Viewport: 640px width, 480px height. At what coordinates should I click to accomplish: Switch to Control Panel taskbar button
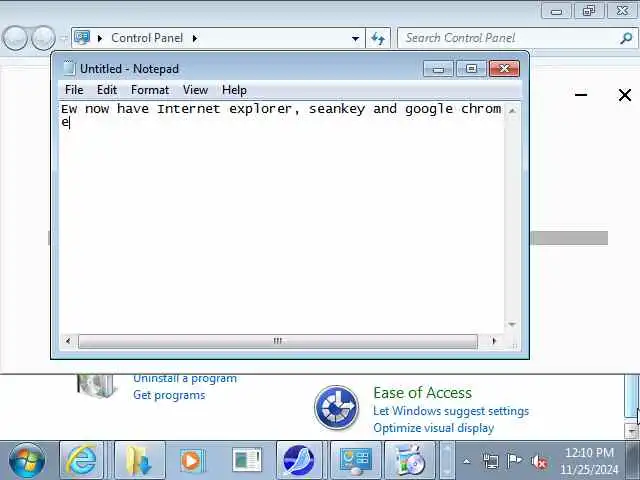tap(355, 460)
